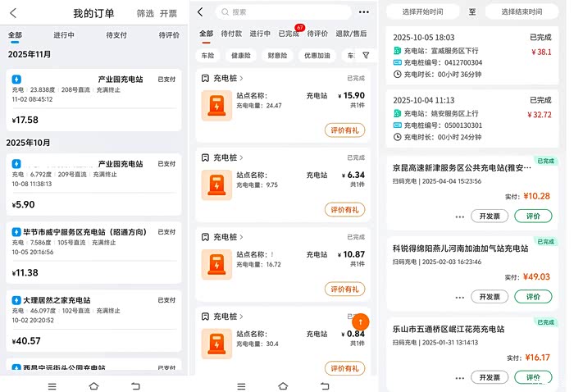
Task: Tap charger image for ¥10.87 order
Action: pyautogui.click(x=216, y=264)
